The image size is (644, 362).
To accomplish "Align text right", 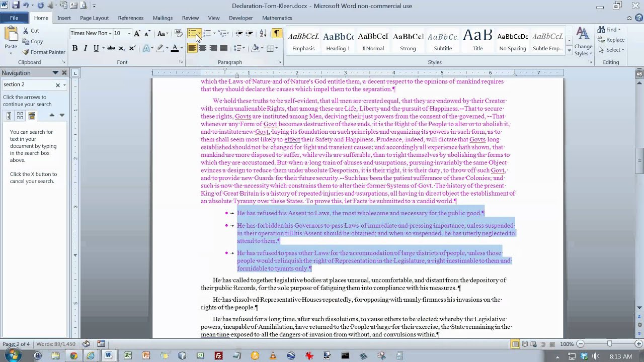I will pos(213,48).
